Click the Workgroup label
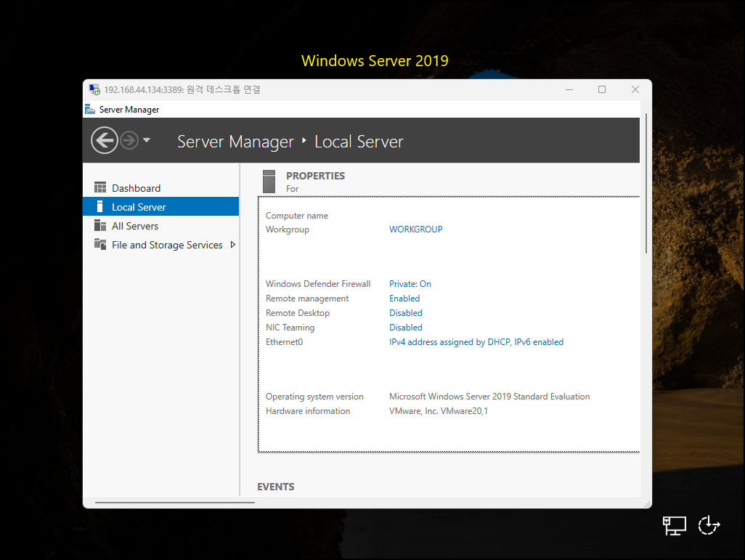Viewport: 745px width, 560px height. (288, 229)
